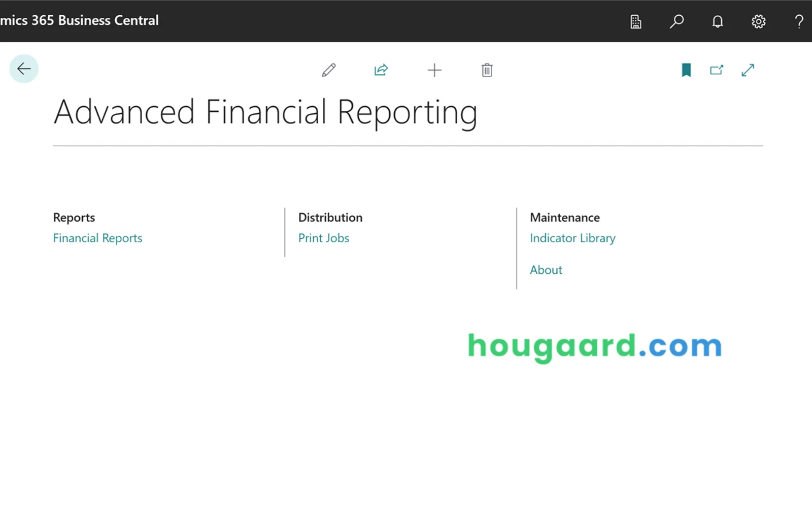Click the Maintenance group heading
Image resolution: width=812 pixels, height=508 pixels.
coord(565,217)
